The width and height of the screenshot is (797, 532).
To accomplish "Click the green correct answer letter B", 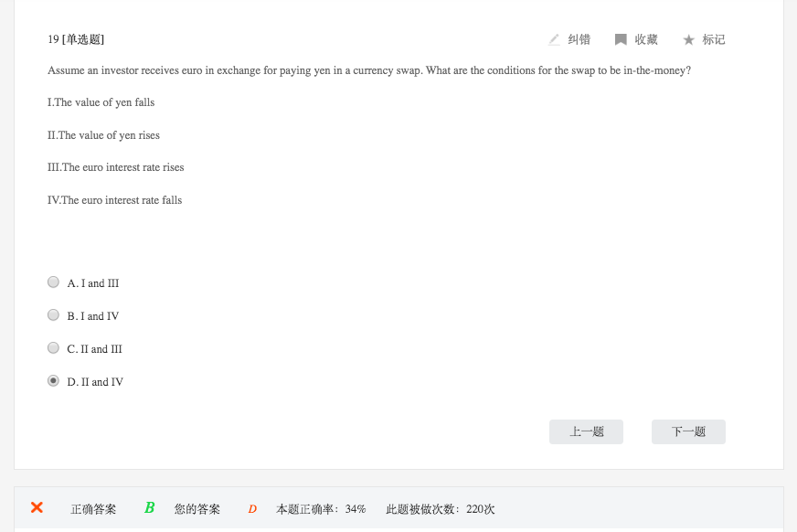I will click(x=150, y=508).
